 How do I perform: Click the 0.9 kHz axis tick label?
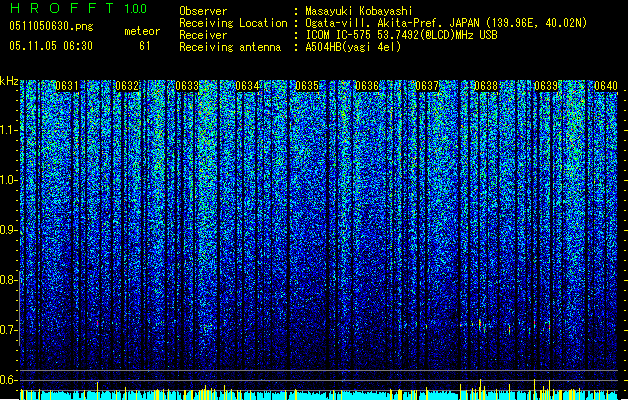click(9, 230)
